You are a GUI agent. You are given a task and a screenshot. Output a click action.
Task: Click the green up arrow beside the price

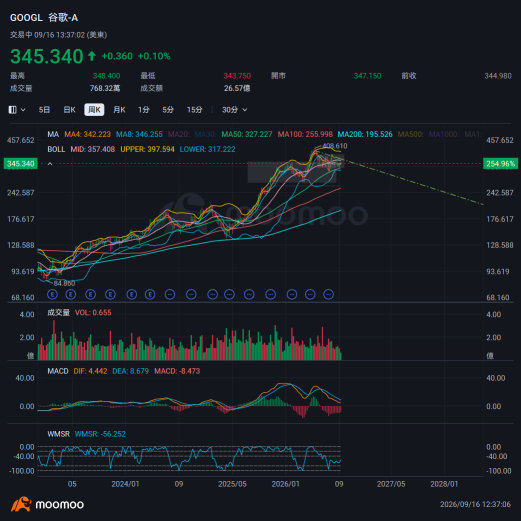tap(92, 56)
